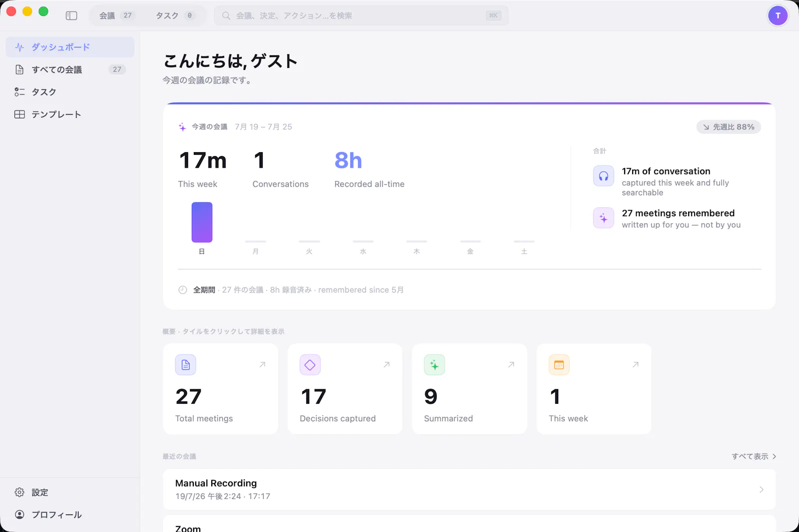The image size is (799, 532).
Task: Click the 土 day label in the chart
Action: [x=524, y=252]
